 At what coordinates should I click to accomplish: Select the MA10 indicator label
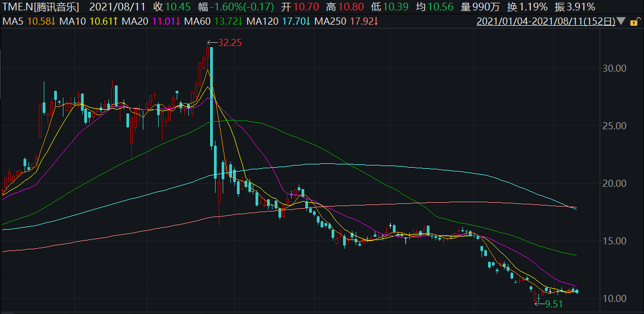[73, 21]
